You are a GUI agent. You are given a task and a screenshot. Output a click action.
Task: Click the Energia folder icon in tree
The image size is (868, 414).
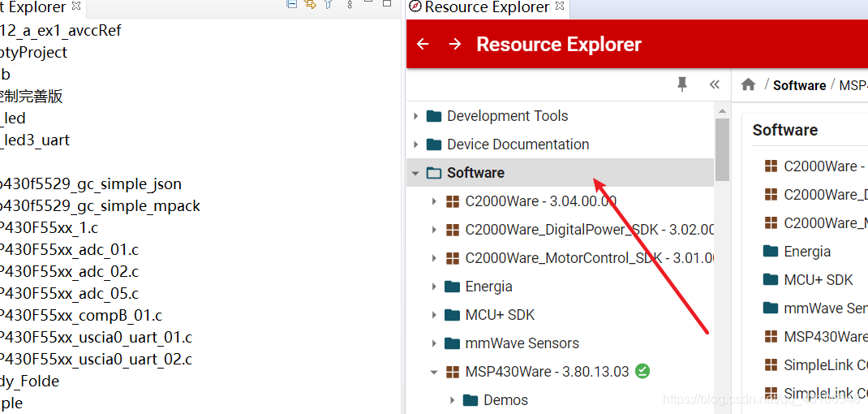click(x=453, y=287)
